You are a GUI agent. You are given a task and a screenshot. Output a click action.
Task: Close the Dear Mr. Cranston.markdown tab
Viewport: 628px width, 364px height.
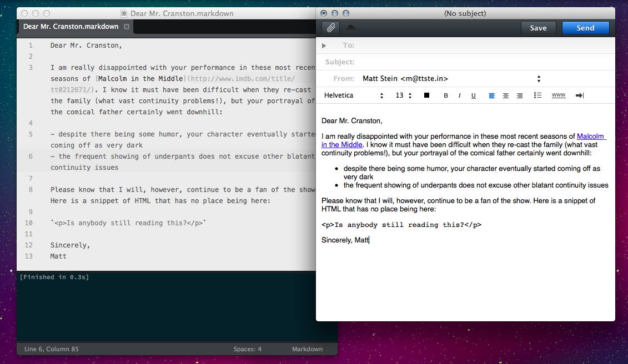coord(127,27)
